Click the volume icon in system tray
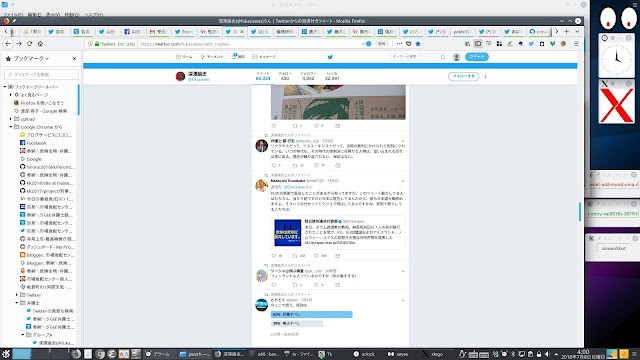Image resolution: width=640 pixels, height=360 pixels. pos(548,354)
